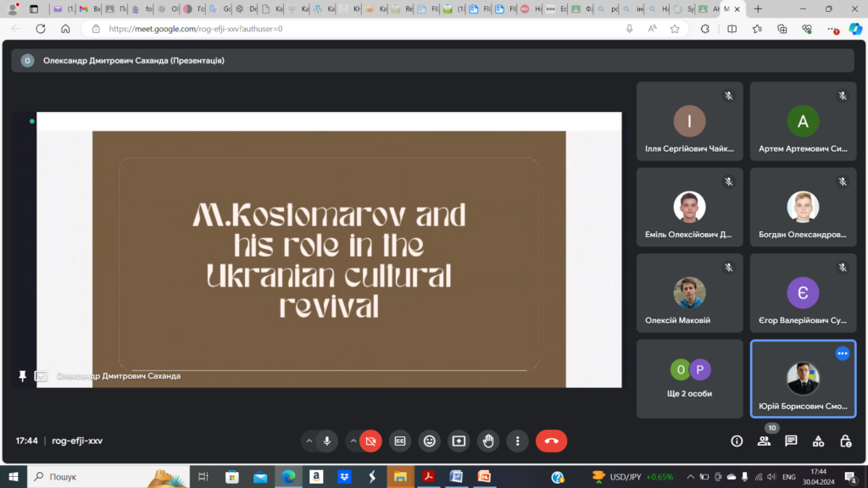
Task: Toggle the microphone button in call controls
Action: click(327, 441)
